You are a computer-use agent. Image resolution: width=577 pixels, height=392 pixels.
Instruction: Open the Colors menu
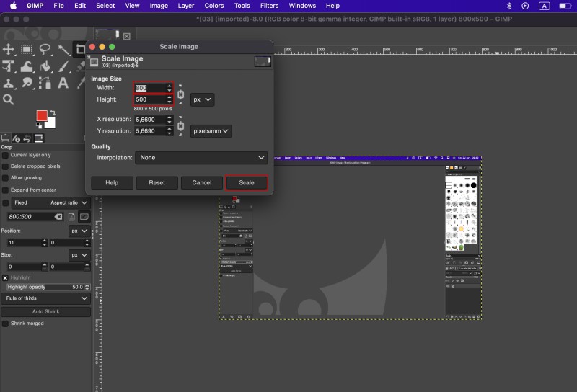coord(213,6)
